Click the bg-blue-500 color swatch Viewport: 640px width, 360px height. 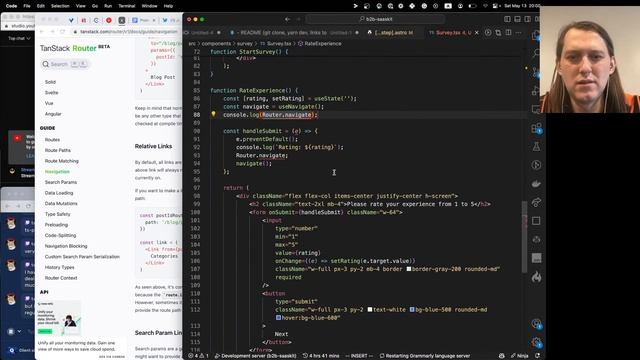[x=412, y=309]
